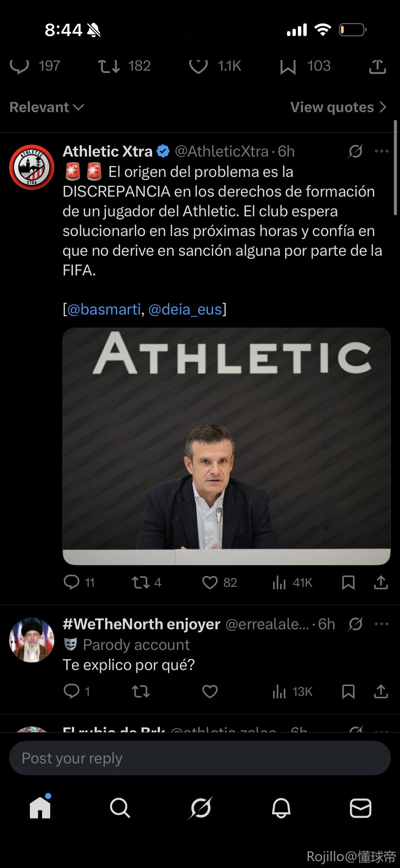Bookmark the Athletic Xtra reply
The height and width of the screenshot is (868, 400).
pos(348,583)
